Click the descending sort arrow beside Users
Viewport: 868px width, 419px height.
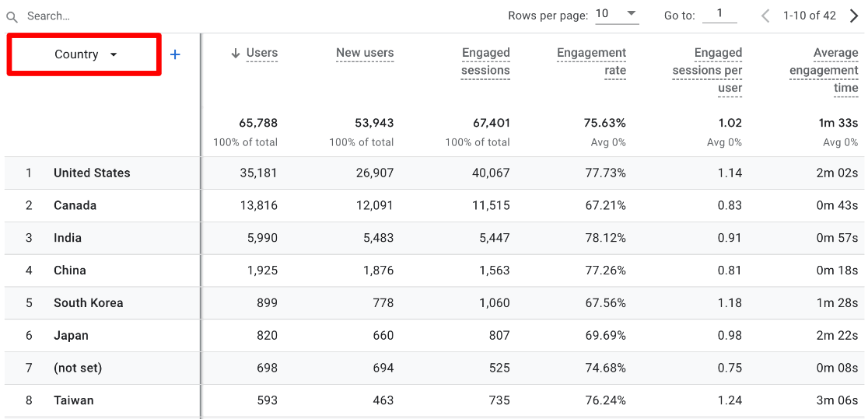click(x=236, y=54)
